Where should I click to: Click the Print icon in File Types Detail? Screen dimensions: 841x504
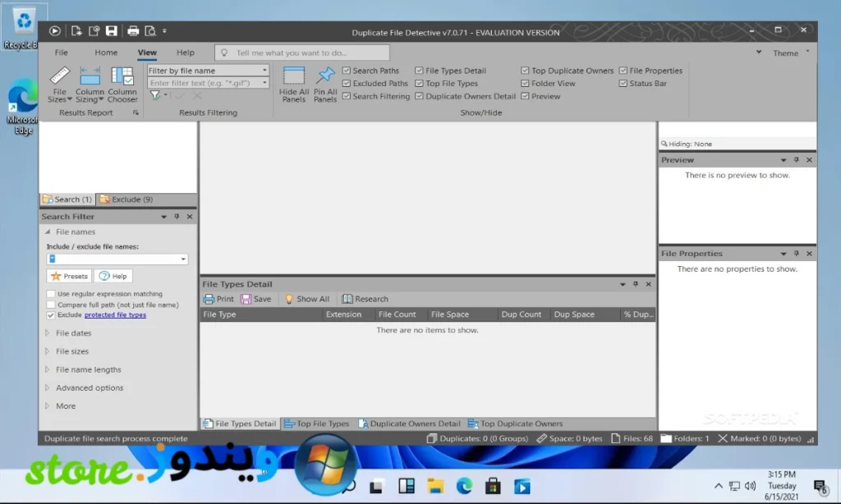[209, 300]
